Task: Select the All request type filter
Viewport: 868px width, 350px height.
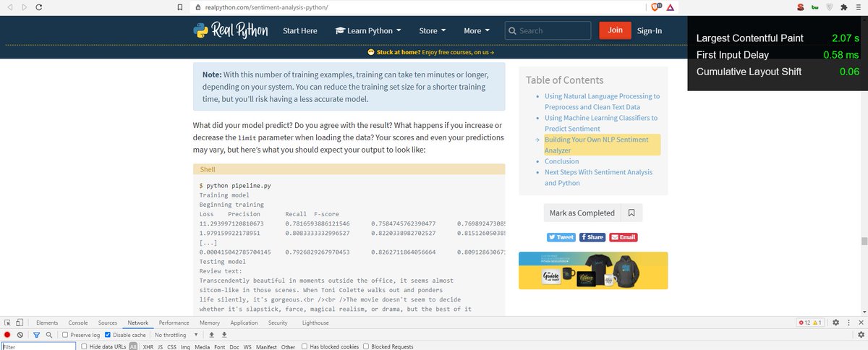Action: (x=133, y=346)
